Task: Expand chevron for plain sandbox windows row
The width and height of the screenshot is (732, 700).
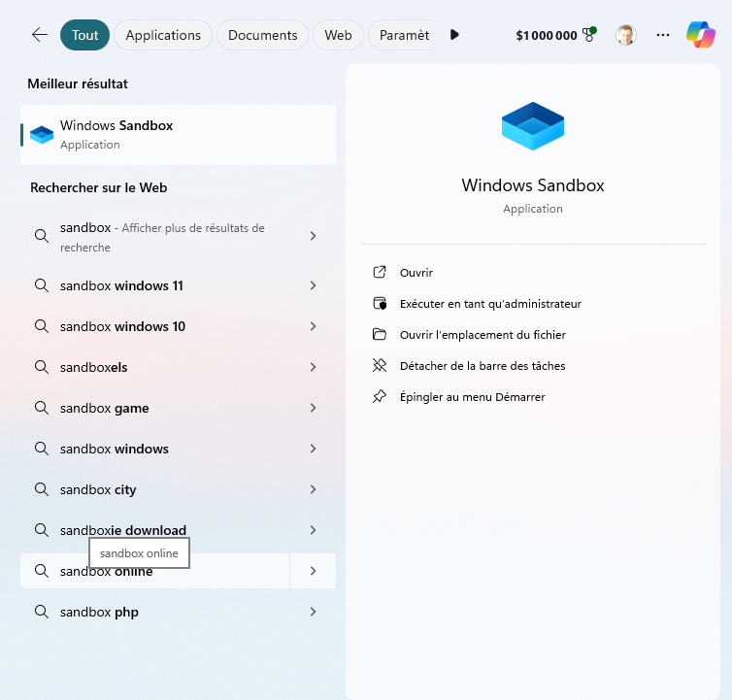Action: 314,449
